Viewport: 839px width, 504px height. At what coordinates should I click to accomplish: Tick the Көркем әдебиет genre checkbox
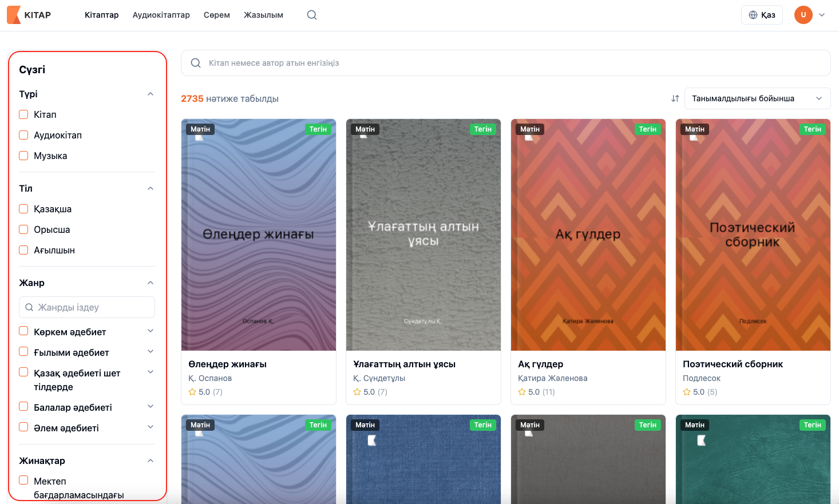click(x=23, y=331)
